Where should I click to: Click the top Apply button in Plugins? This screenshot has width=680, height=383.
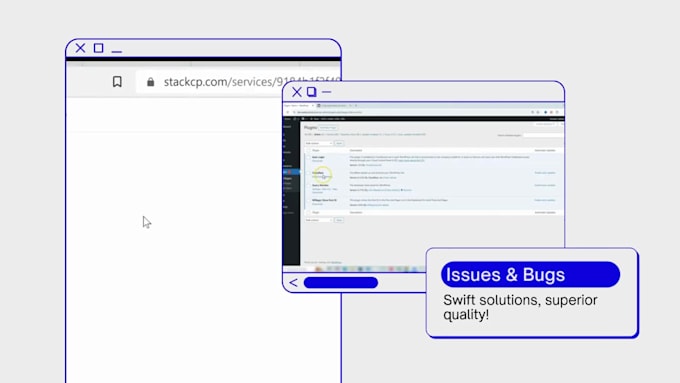339,143
